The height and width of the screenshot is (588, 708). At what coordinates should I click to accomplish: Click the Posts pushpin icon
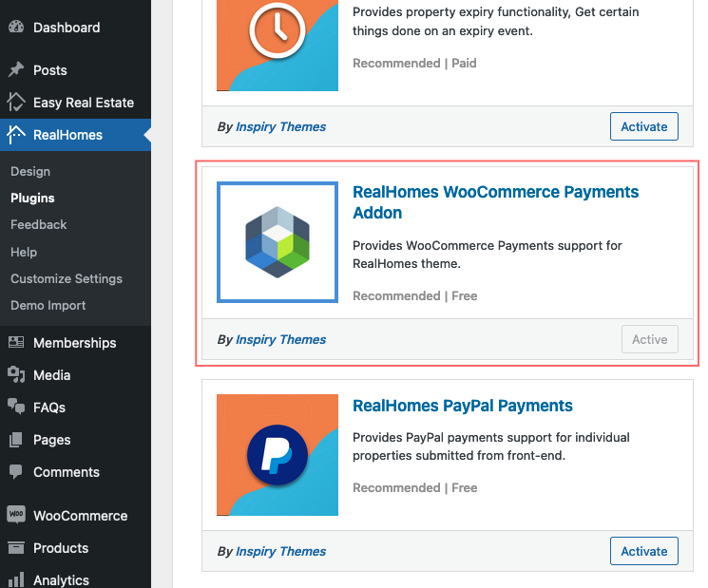click(16, 69)
